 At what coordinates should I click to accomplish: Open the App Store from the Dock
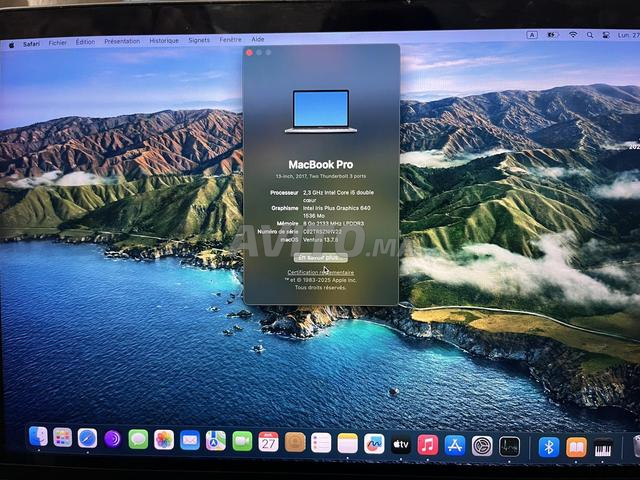[455, 445]
